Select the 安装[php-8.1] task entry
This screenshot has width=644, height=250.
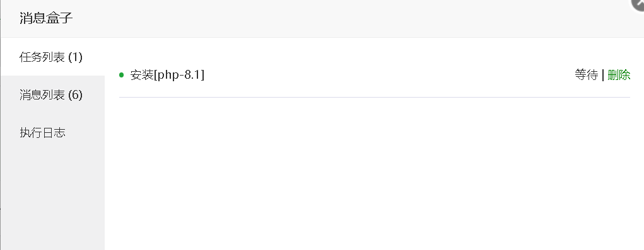tap(375, 75)
